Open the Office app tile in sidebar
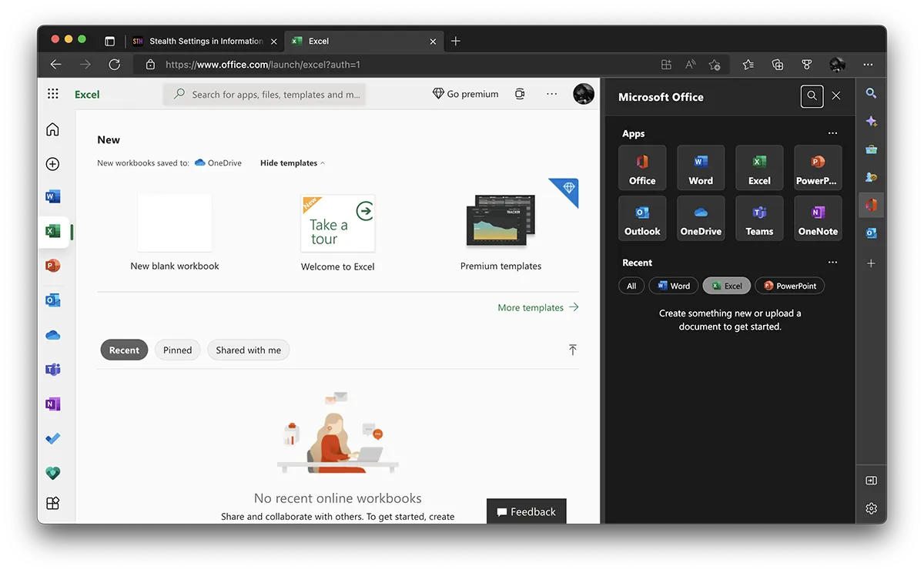This screenshot has height=573, width=924. pyautogui.click(x=642, y=168)
